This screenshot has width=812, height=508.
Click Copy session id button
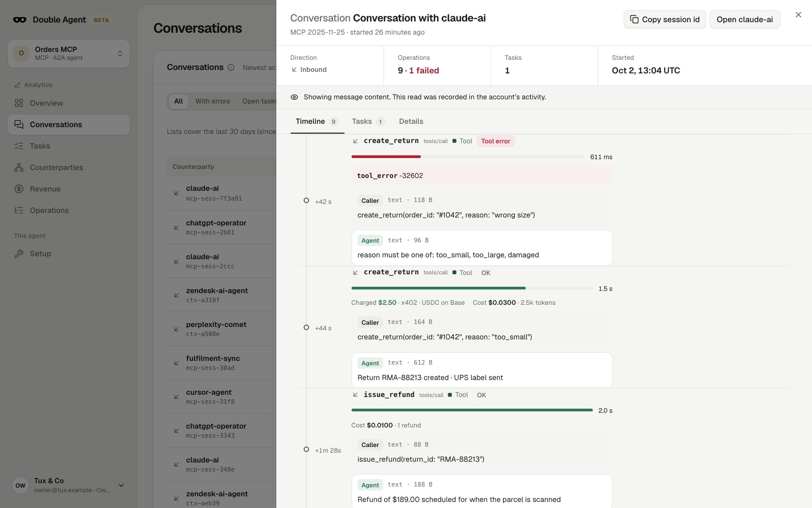pyautogui.click(x=665, y=19)
